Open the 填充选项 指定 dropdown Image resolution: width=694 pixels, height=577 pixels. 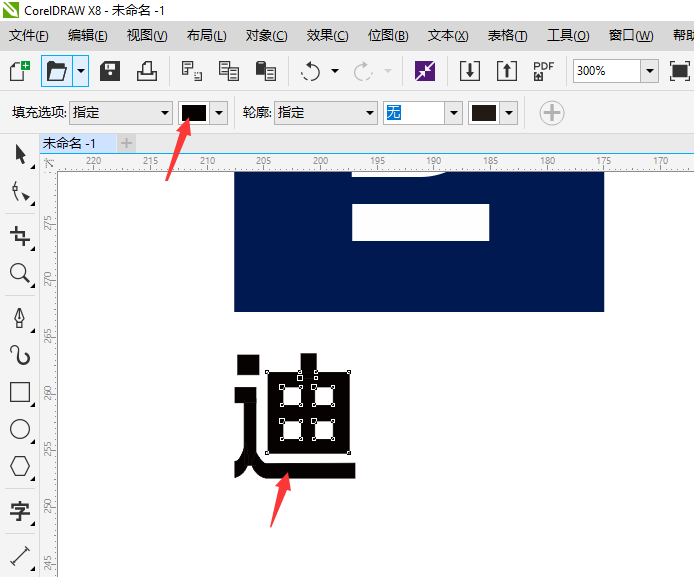121,112
